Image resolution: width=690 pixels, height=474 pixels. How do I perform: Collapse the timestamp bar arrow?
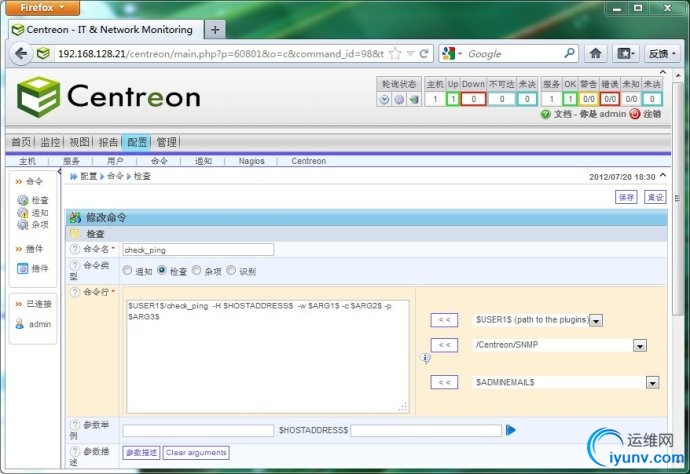point(663,176)
